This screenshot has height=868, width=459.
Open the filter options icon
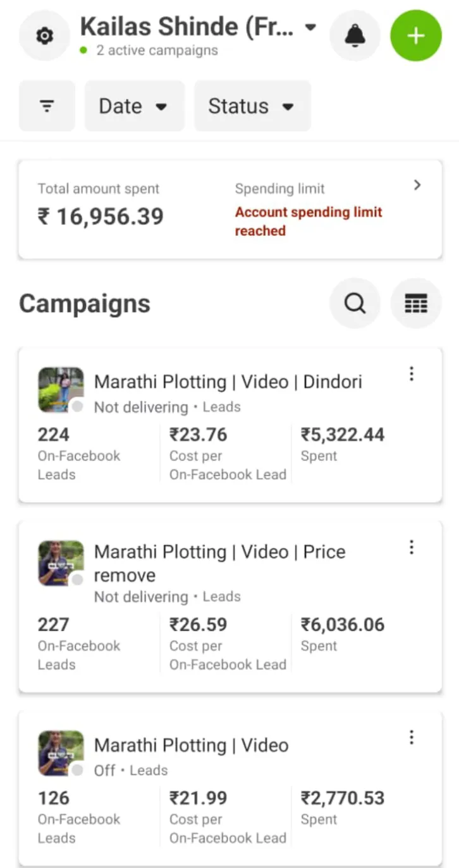[x=47, y=106]
